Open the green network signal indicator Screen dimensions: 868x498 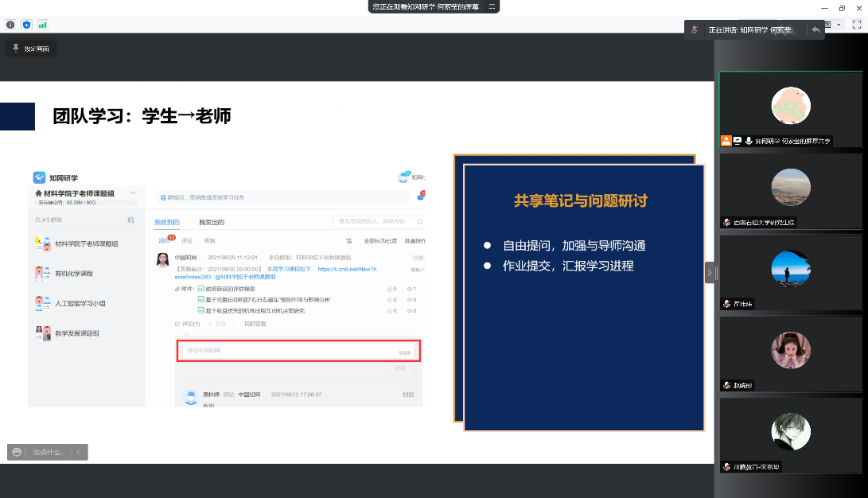pyautogui.click(x=42, y=25)
